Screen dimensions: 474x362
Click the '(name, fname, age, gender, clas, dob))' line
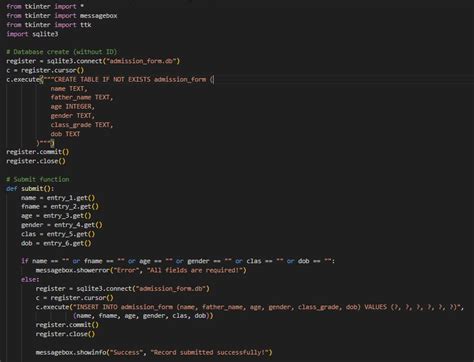(143, 316)
